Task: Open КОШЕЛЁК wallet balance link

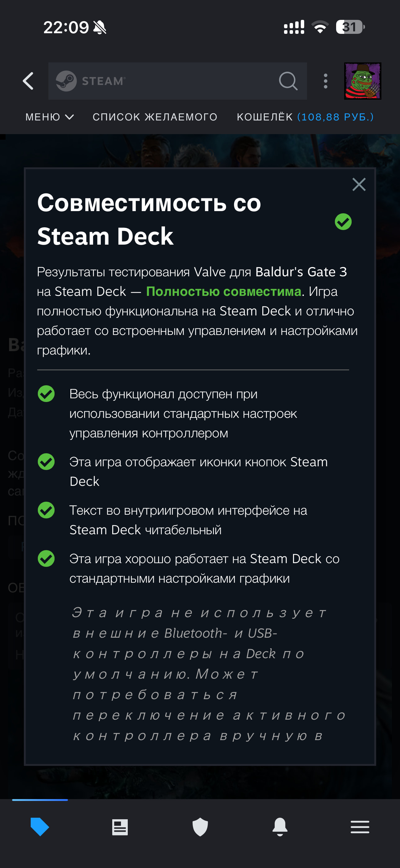Action: tap(305, 117)
